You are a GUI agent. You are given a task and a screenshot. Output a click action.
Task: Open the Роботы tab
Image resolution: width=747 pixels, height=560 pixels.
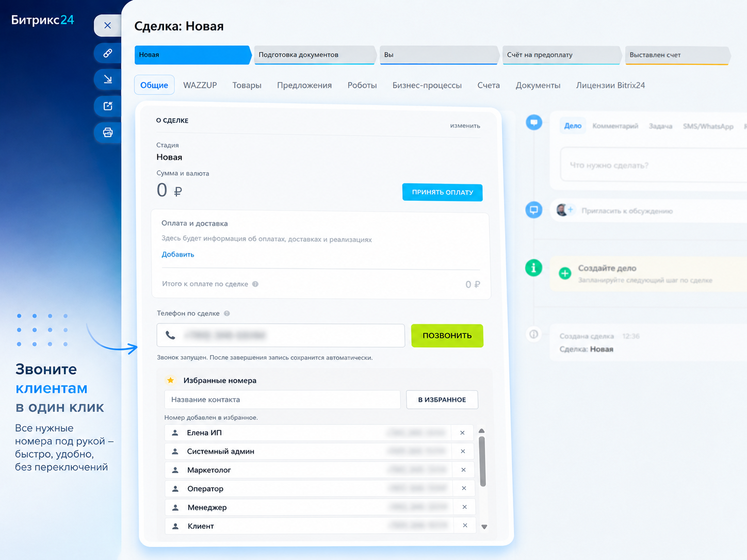coord(362,85)
